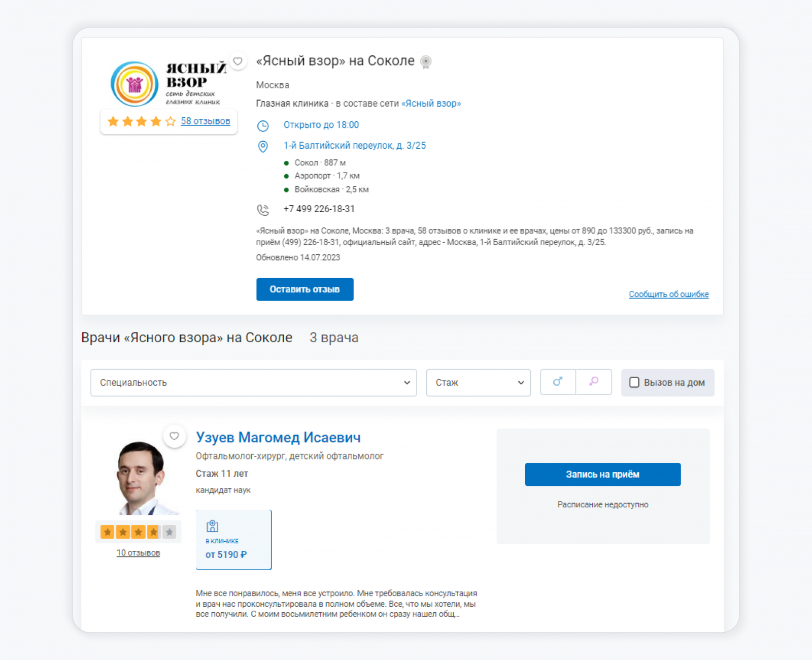
Task: Open the doctor's 10 отзывов link
Action: [139, 553]
